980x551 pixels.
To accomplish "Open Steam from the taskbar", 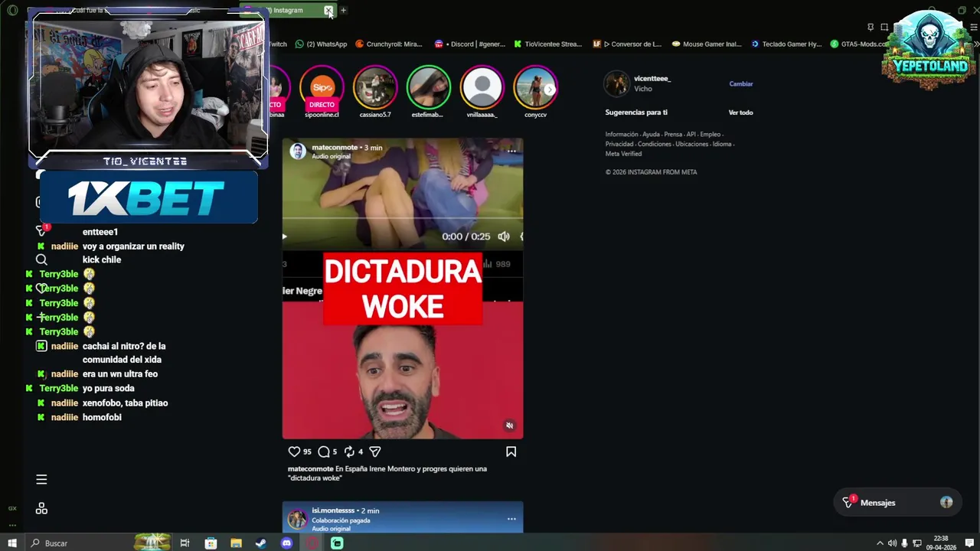I will click(261, 543).
